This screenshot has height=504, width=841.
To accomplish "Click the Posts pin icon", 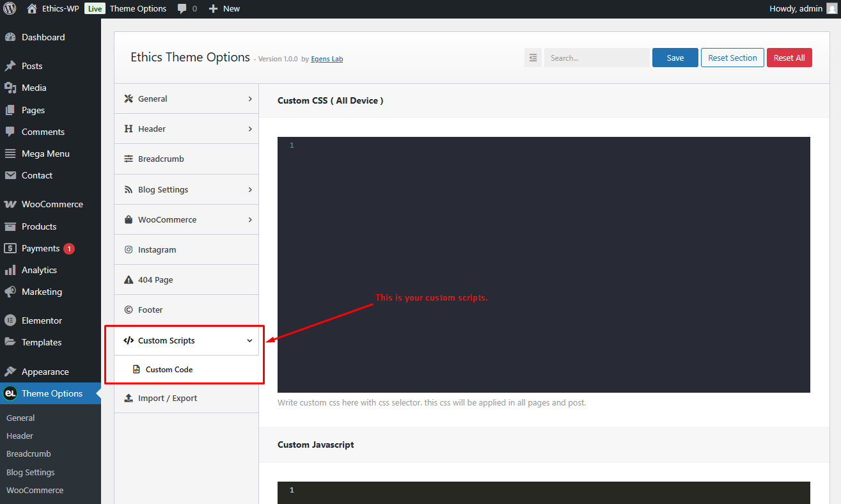I will 10,66.
